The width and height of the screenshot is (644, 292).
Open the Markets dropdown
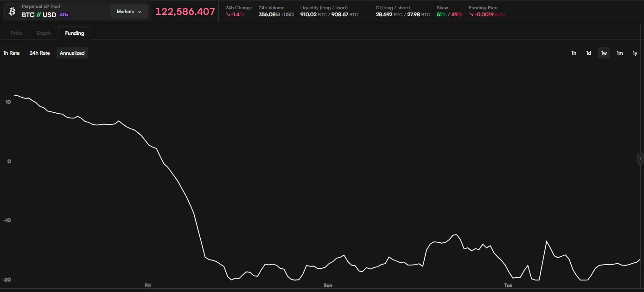(x=129, y=12)
